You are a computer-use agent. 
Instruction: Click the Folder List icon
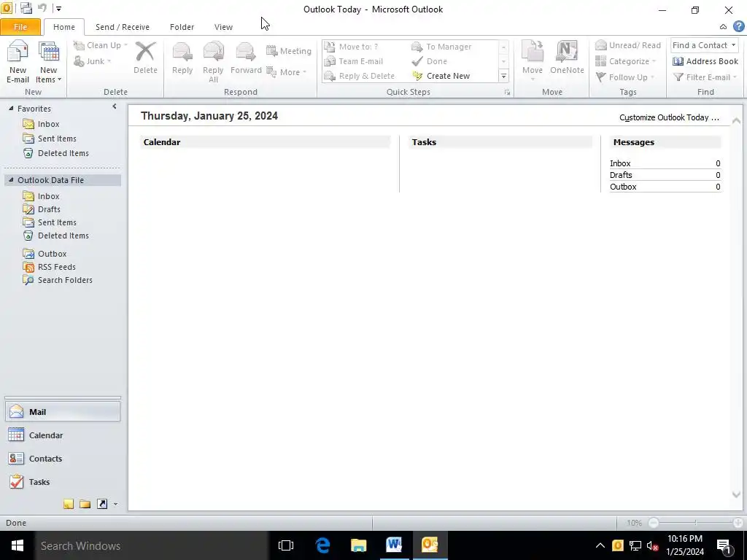coord(85,504)
